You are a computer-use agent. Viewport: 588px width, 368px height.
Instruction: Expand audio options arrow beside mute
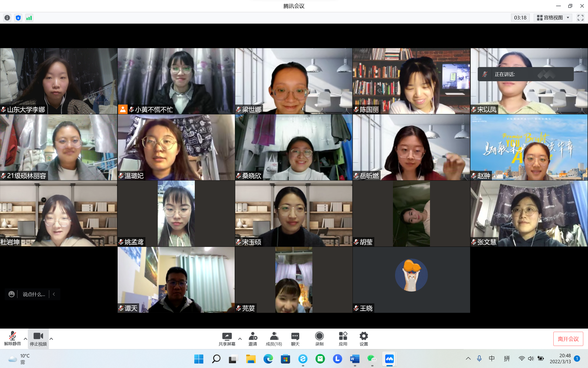(25, 339)
